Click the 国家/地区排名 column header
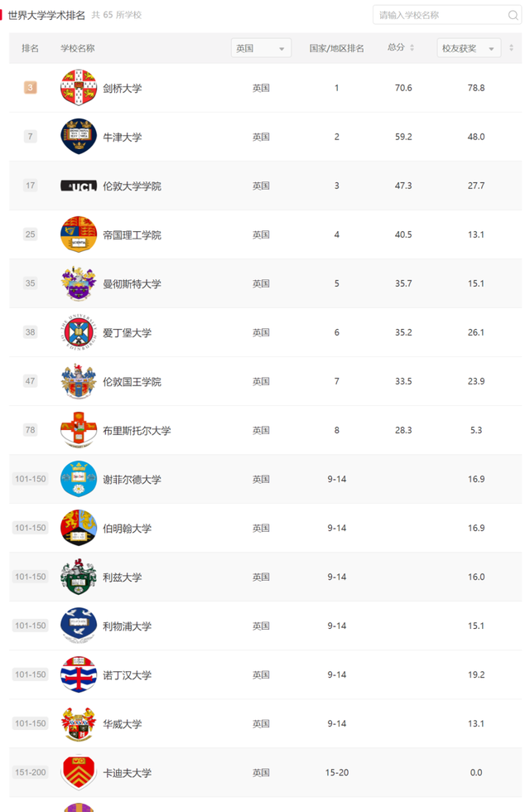Screen dimensions: 530x812 336,48
